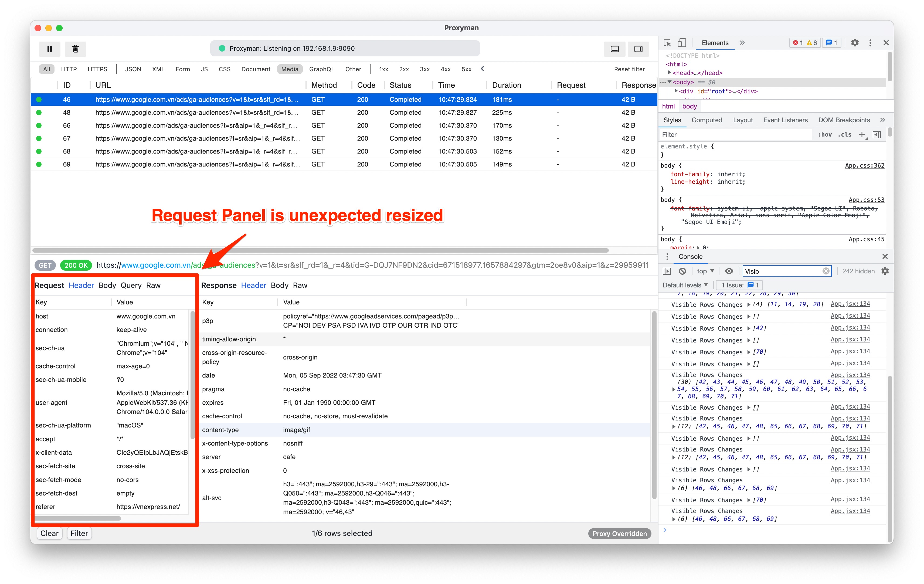This screenshot has height=584, width=924.
Task: Click the Reset filter link
Action: pyautogui.click(x=629, y=69)
